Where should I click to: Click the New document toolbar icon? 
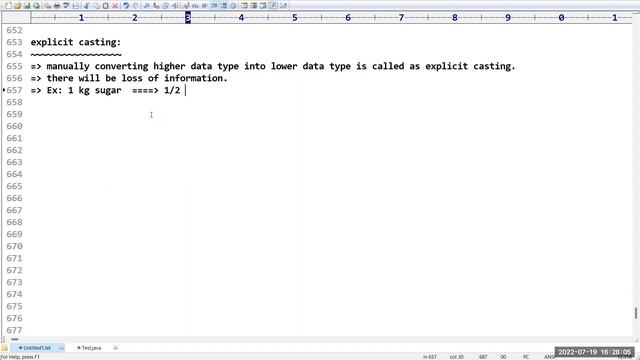pos(8,6)
